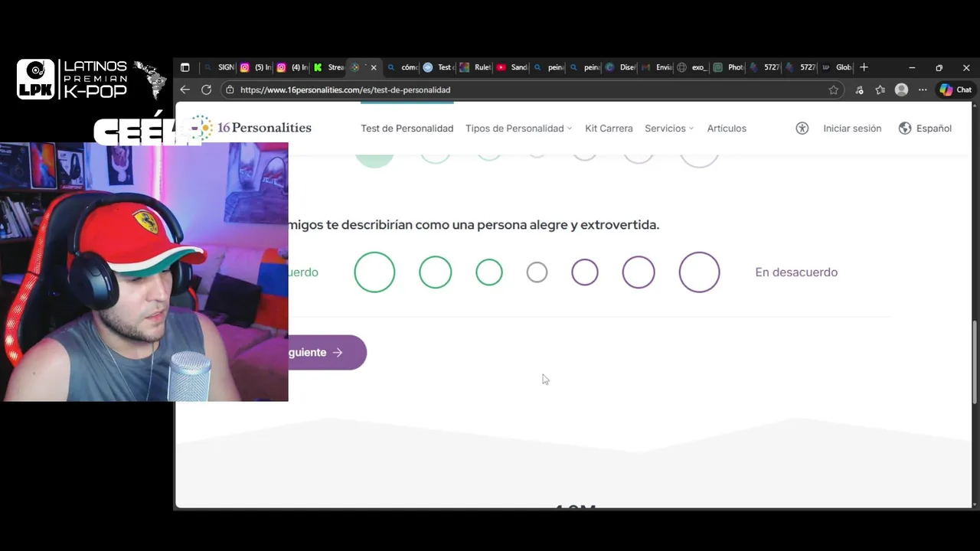Switch to the Sand YouTube tab
Viewport: 980px width, 551px height.
coord(512,67)
